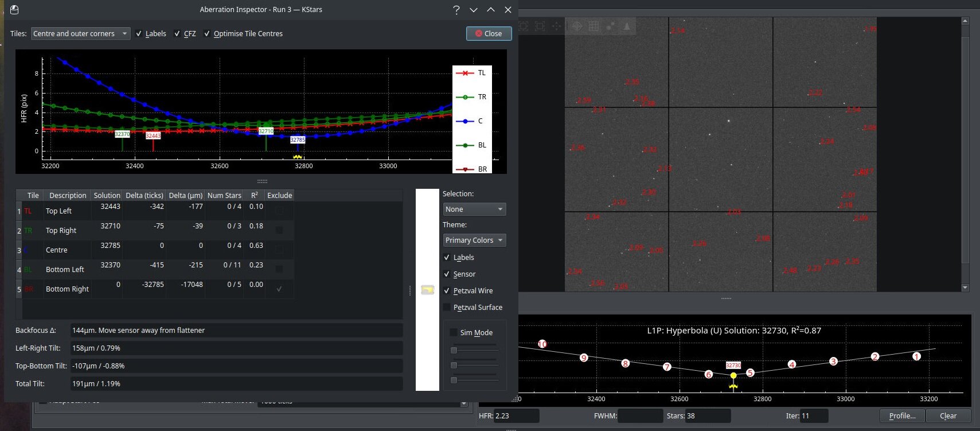Toggle the grid overlay icon in viewer
Image resolution: width=980 pixels, height=431 pixels.
coord(594,26)
